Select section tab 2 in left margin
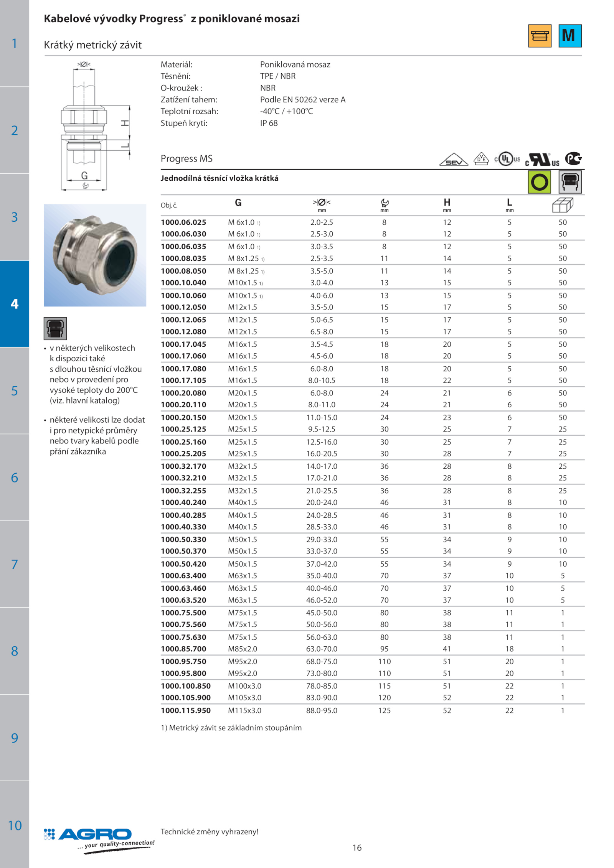Image resolution: width=614 pixels, height=868 pixels. [15, 130]
